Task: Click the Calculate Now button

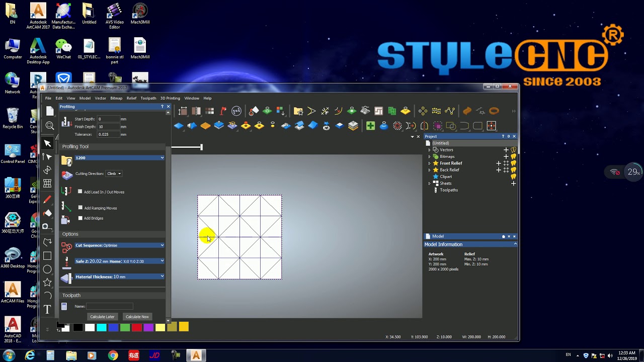Action: point(137,317)
